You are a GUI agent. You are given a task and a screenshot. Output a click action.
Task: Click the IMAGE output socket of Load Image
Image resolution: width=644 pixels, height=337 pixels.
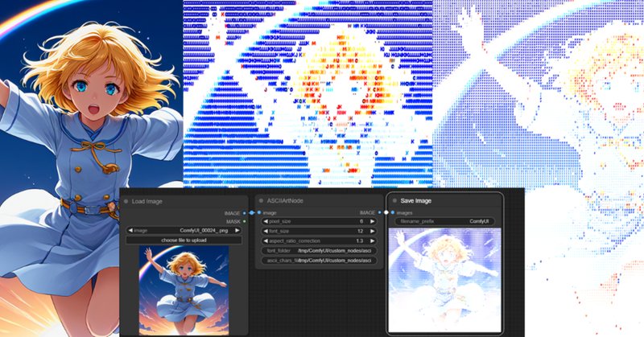245,213
